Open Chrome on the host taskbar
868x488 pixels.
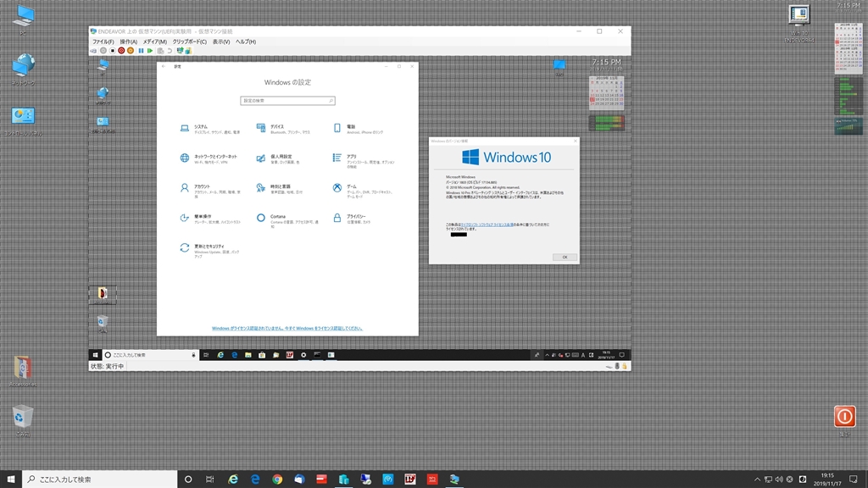(x=277, y=480)
